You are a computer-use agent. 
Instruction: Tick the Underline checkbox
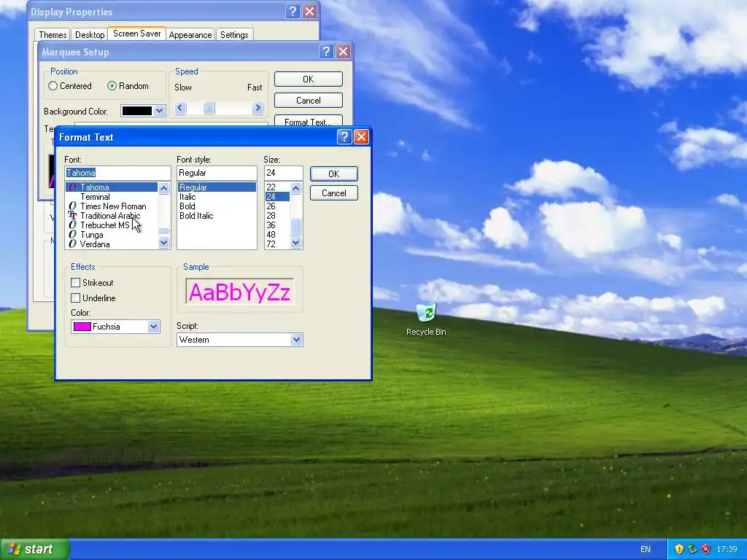tap(75, 298)
